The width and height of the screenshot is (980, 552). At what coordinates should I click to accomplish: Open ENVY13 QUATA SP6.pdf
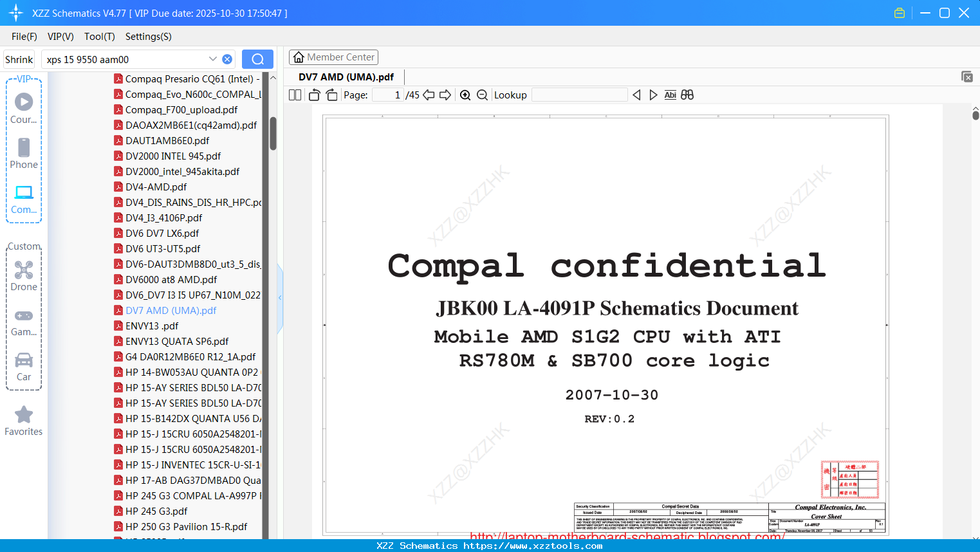[172, 342]
